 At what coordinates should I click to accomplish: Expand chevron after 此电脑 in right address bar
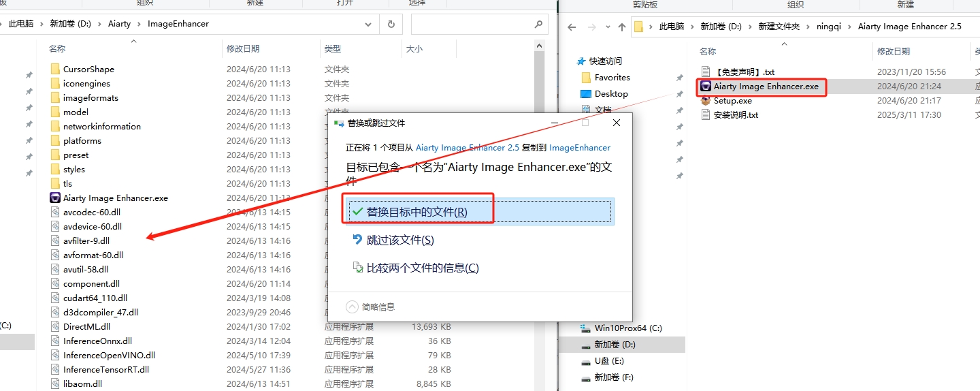point(693,27)
